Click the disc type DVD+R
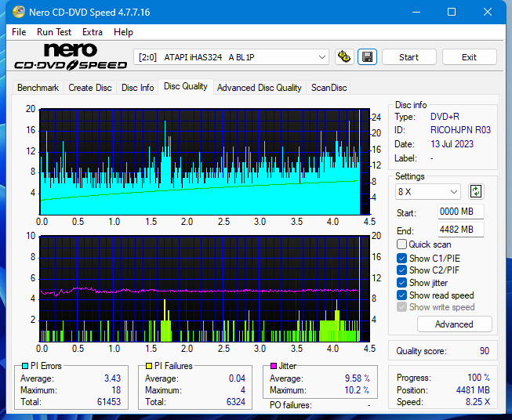The image size is (512, 420). point(445,117)
